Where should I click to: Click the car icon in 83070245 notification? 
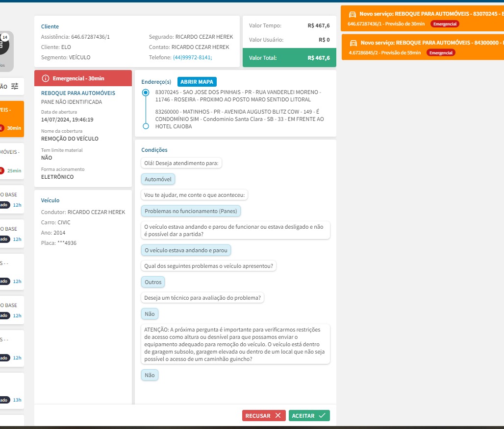point(353,14)
